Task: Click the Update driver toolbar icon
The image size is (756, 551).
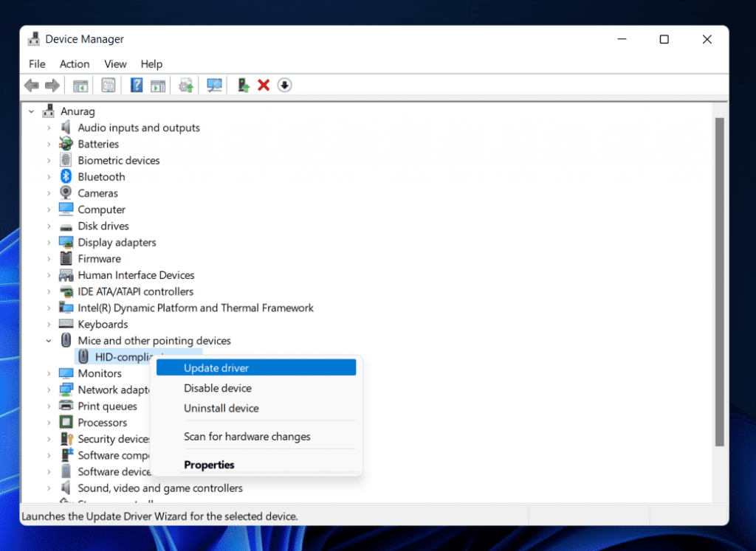Action: click(185, 85)
